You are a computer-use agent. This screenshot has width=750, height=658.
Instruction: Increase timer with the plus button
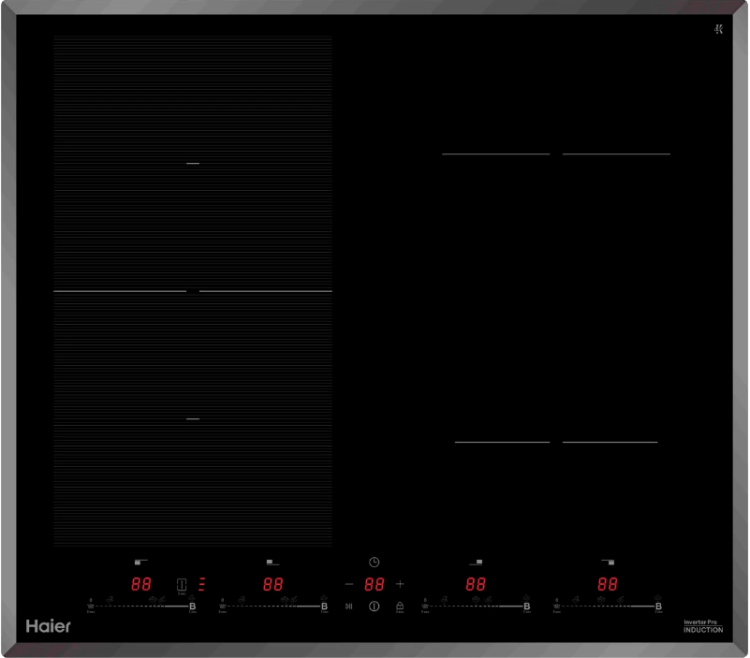tap(400, 583)
